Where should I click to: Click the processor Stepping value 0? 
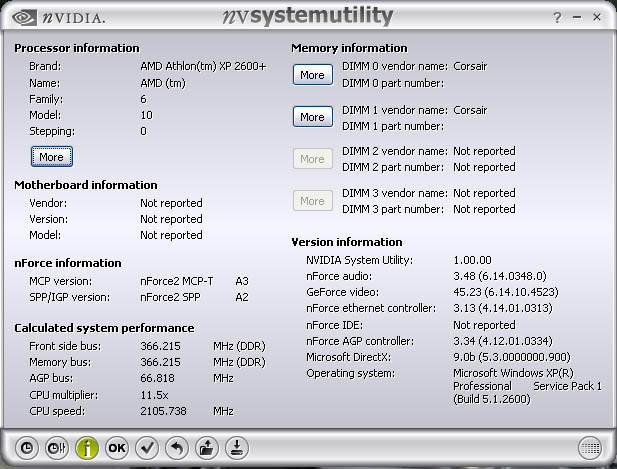point(143,131)
